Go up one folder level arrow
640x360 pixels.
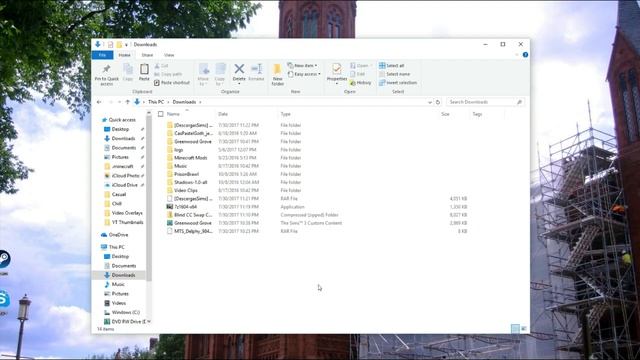[x=127, y=102]
